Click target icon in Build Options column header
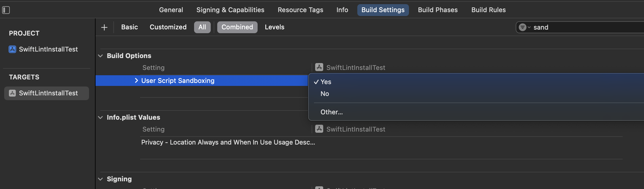644x189 pixels. [319, 67]
